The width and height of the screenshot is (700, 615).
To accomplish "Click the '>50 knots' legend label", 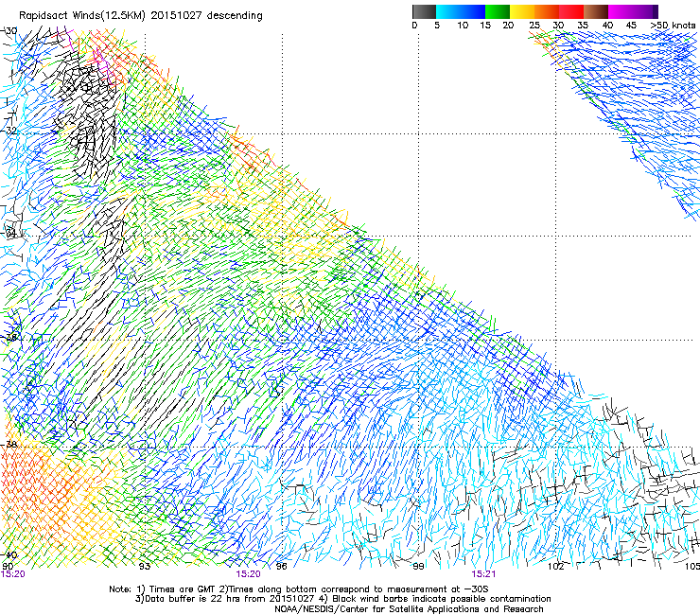I will tap(673, 26).
